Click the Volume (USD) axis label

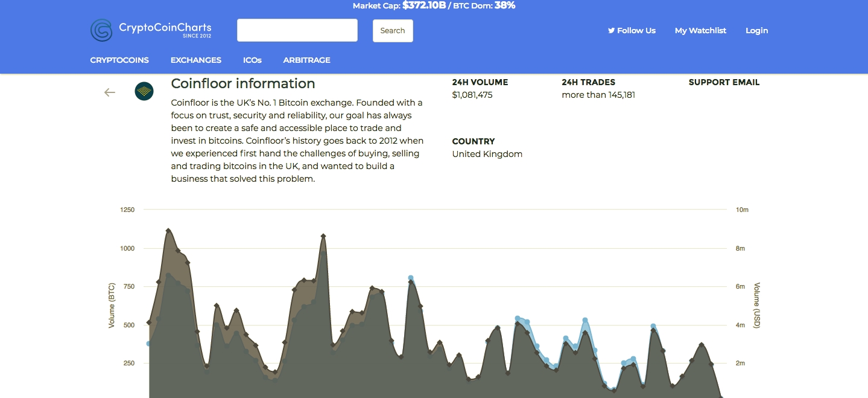[x=757, y=306]
